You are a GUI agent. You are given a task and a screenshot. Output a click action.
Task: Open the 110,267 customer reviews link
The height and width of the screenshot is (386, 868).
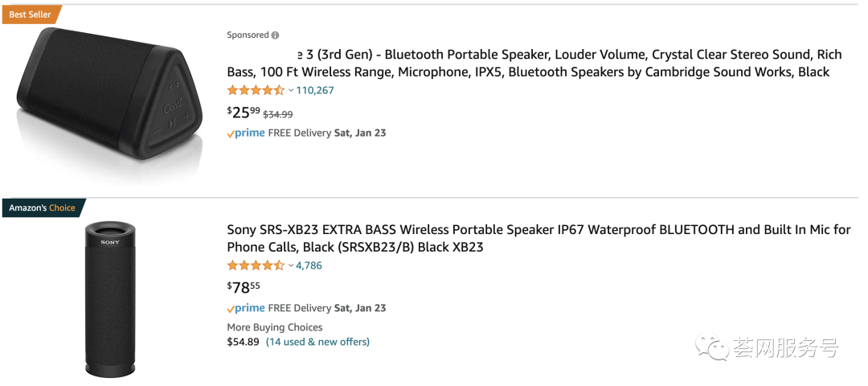click(x=315, y=90)
